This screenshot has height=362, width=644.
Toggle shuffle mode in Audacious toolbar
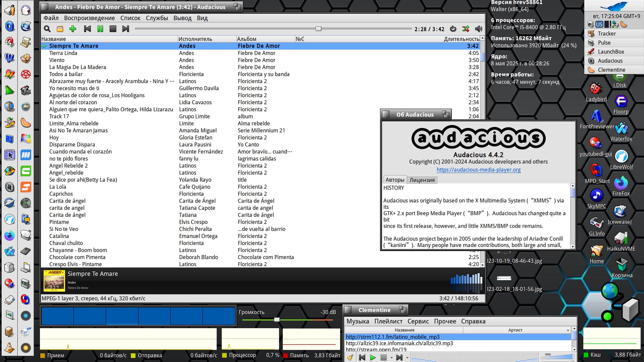pyautogui.click(x=466, y=29)
